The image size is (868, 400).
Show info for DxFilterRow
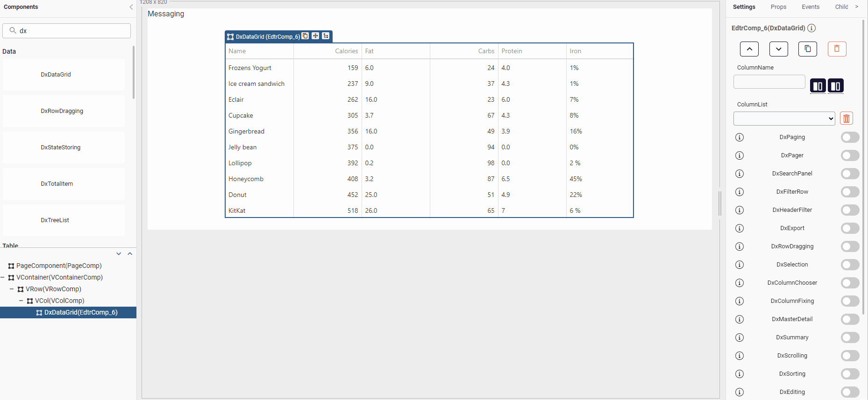pyautogui.click(x=740, y=192)
